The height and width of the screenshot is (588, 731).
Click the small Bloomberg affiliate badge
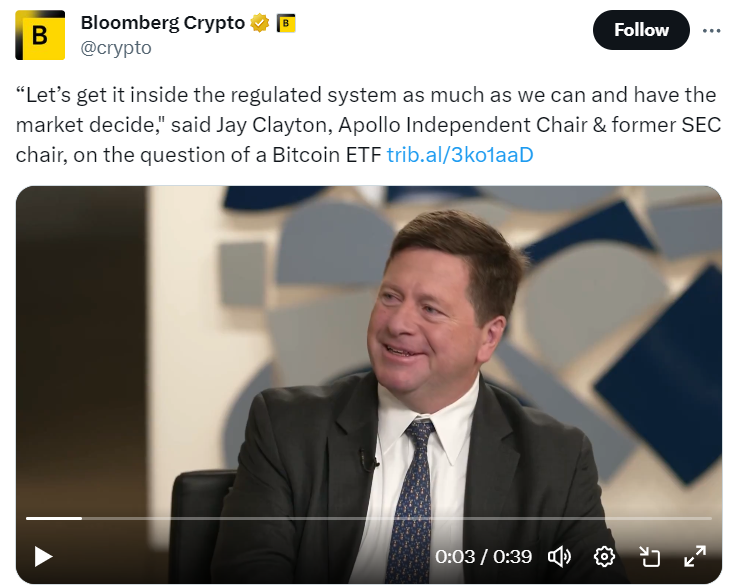pyautogui.click(x=285, y=23)
